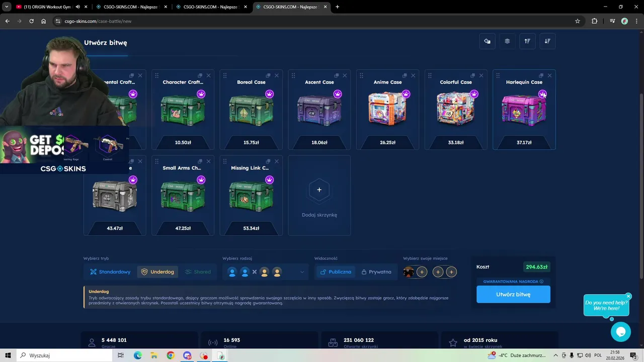Set visibility to Prywatna
Screen dimensions: 644x362
click(376, 272)
